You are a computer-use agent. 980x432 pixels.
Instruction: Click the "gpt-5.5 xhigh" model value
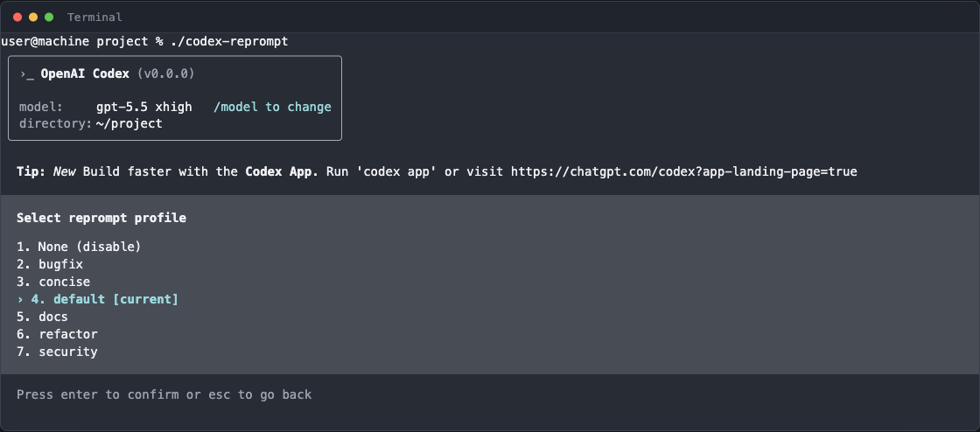click(144, 107)
